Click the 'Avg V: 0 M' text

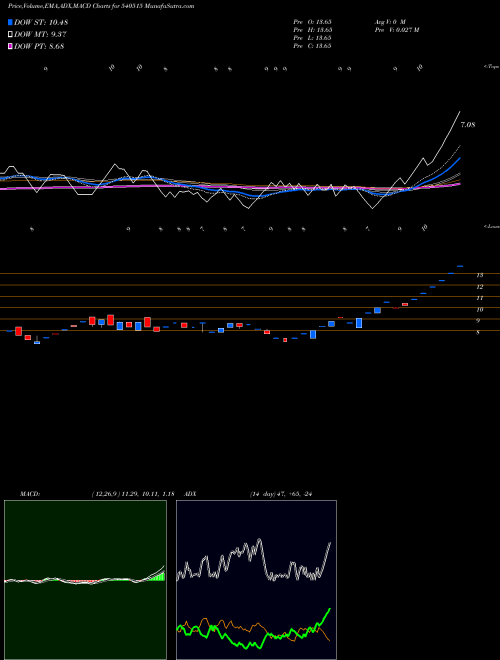pyautogui.click(x=390, y=21)
